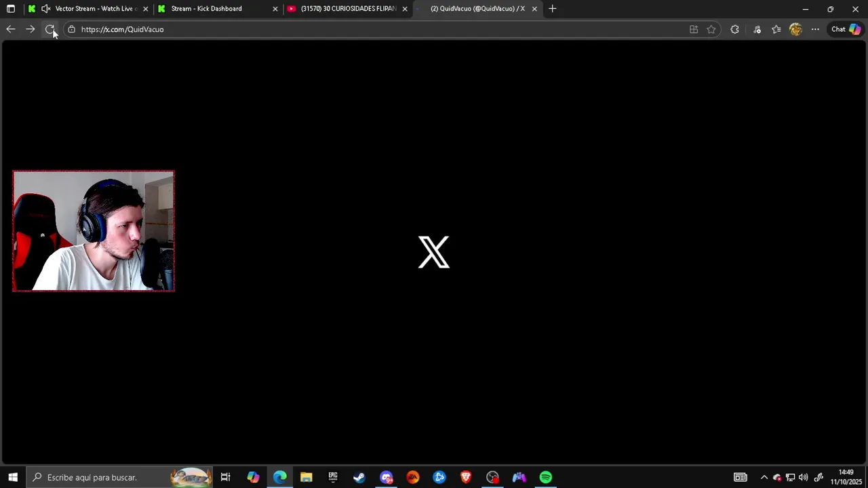View site information lock icon
Image resolution: width=868 pixels, height=488 pixels.
click(72, 29)
